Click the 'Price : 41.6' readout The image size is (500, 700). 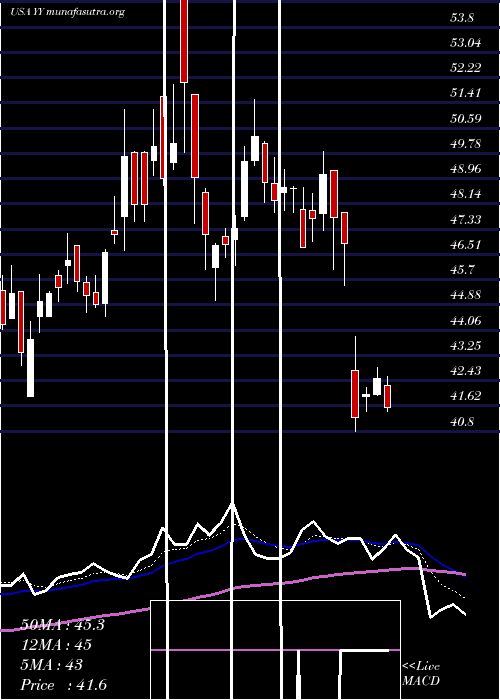63,685
